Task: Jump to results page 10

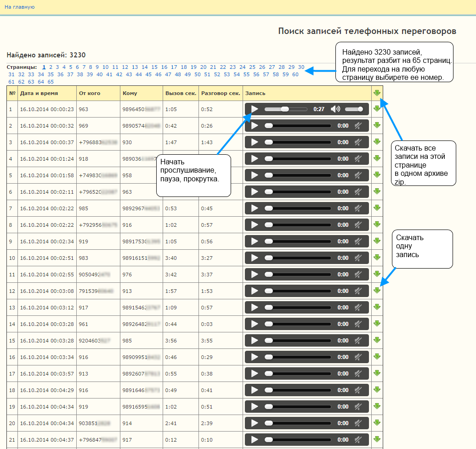Action: 105,67
